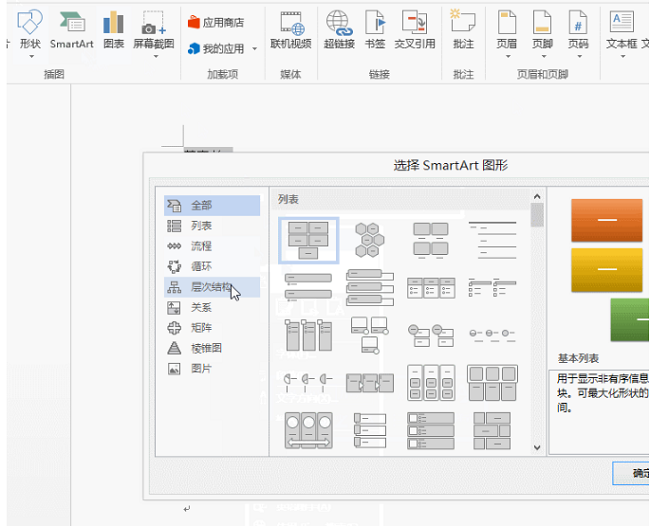
Task: Open the 页码 page number menu
Action: (x=578, y=30)
